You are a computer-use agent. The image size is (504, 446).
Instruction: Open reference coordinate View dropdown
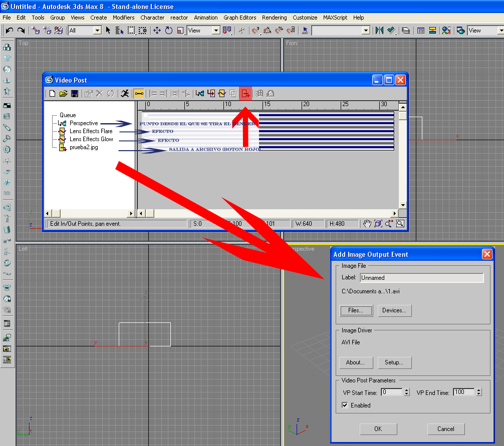(216, 31)
